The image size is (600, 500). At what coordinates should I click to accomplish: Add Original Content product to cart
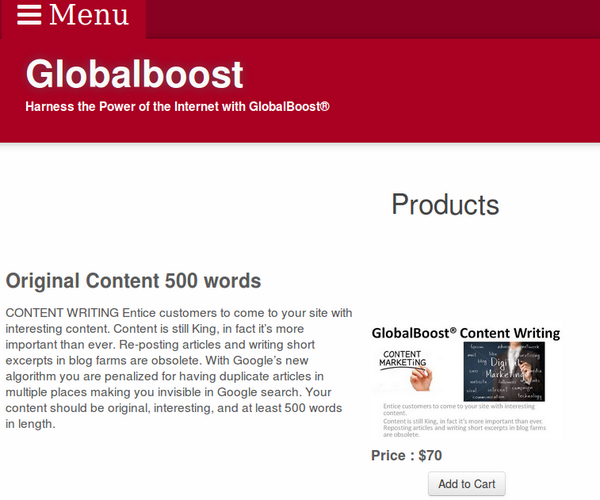point(466,484)
